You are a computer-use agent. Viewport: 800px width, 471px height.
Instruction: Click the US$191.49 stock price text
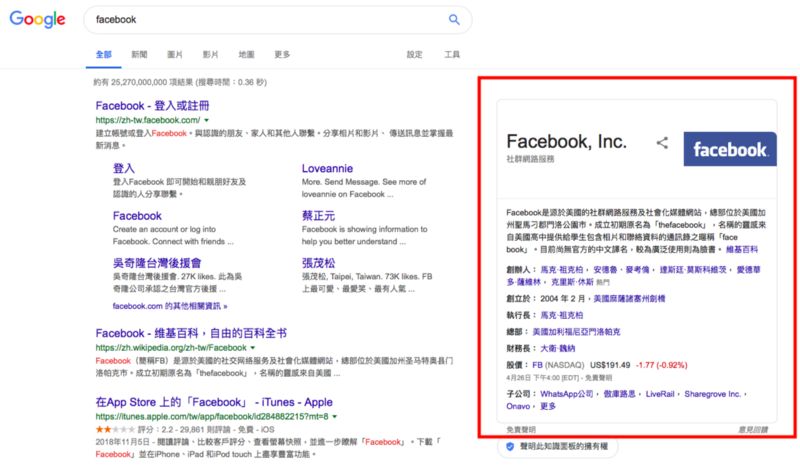pyautogui.click(x=610, y=365)
